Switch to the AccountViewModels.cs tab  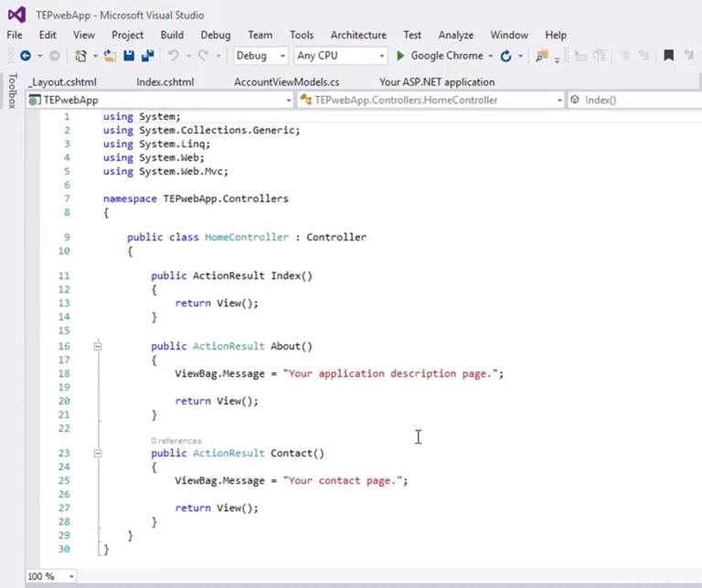(x=286, y=81)
